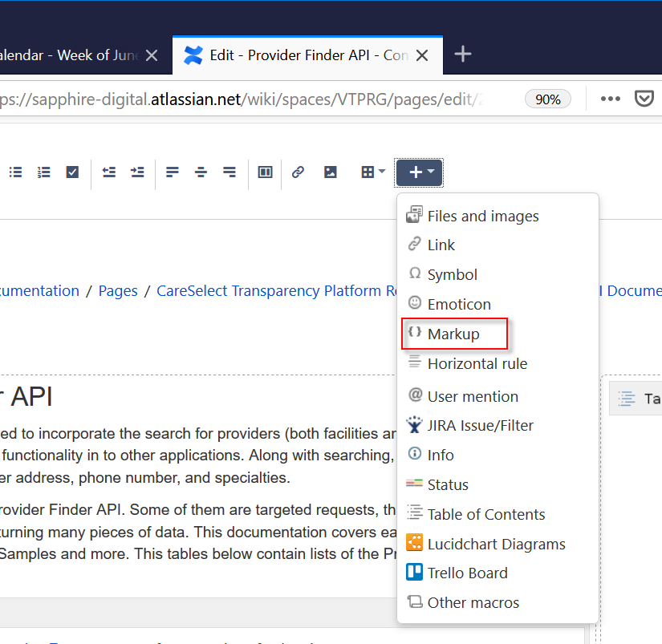
Task: Save page to Pocket
Action: (x=644, y=99)
